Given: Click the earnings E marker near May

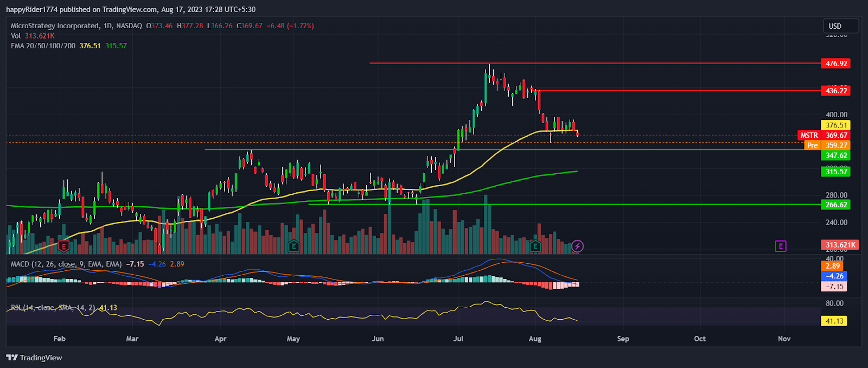Looking at the screenshot, I should (x=293, y=246).
